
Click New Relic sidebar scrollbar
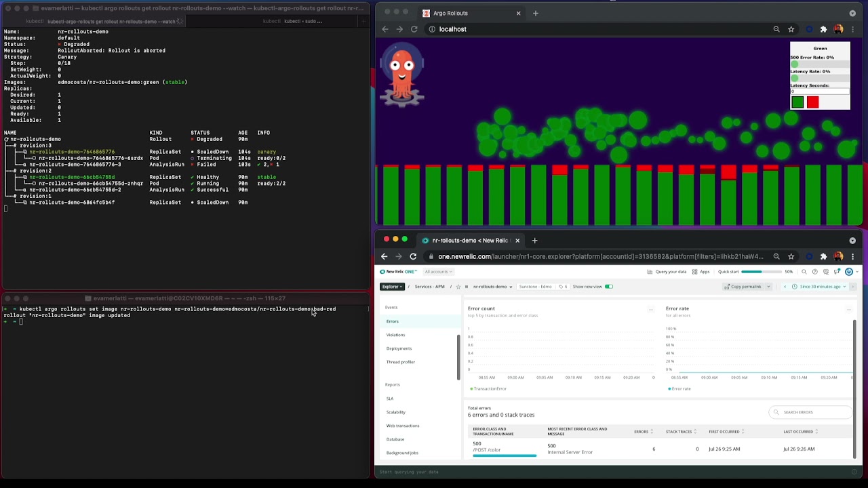pyautogui.click(x=458, y=357)
